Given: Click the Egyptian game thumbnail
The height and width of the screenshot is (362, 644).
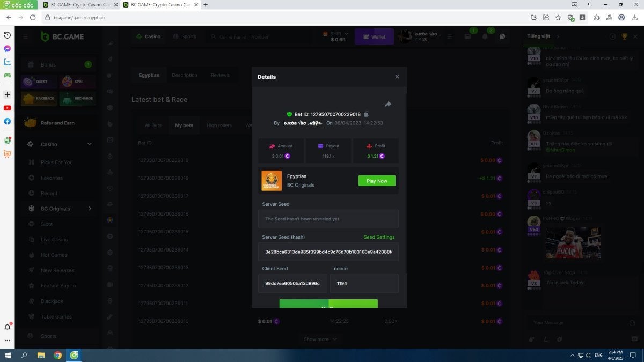Looking at the screenshot, I should pos(271,181).
